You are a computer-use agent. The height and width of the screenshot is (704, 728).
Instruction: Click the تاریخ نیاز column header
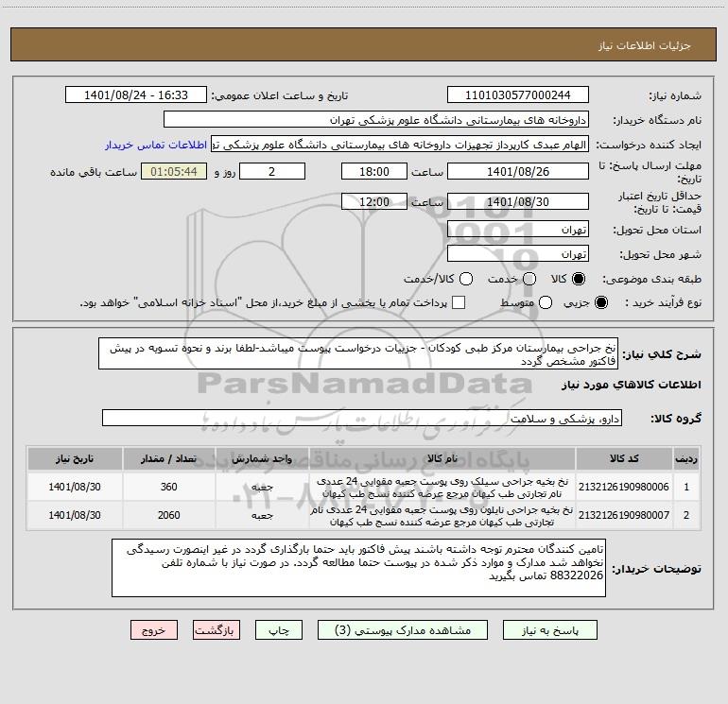pyautogui.click(x=75, y=458)
